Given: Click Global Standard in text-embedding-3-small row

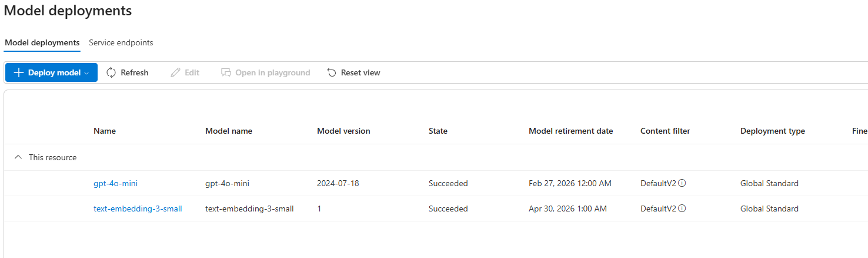Looking at the screenshot, I should point(769,209).
